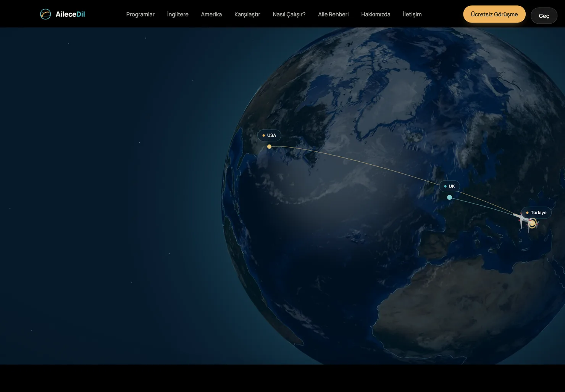
Task: Visit the Aile Rehberi page
Action: pos(333,14)
